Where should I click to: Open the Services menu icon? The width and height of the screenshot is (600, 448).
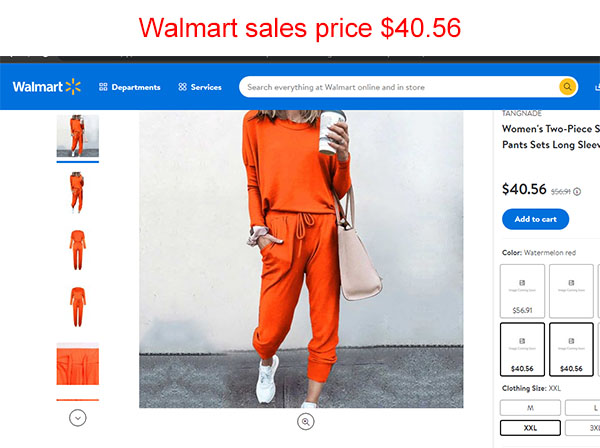click(x=182, y=87)
